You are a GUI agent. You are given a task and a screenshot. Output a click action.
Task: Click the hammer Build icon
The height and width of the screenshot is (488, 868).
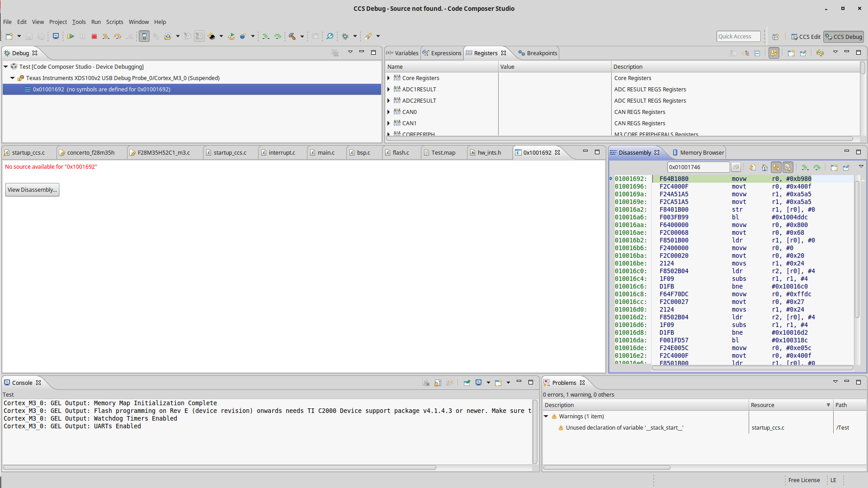point(292,36)
